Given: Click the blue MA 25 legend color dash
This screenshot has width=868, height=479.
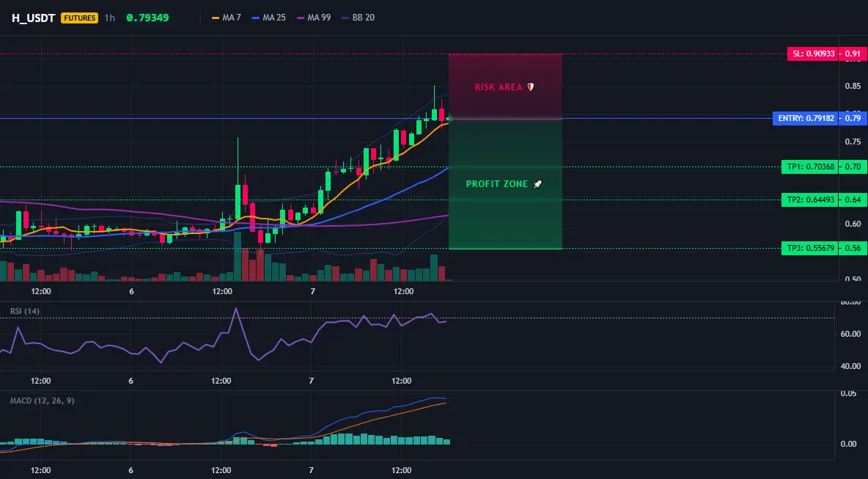Looking at the screenshot, I should coord(256,18).
